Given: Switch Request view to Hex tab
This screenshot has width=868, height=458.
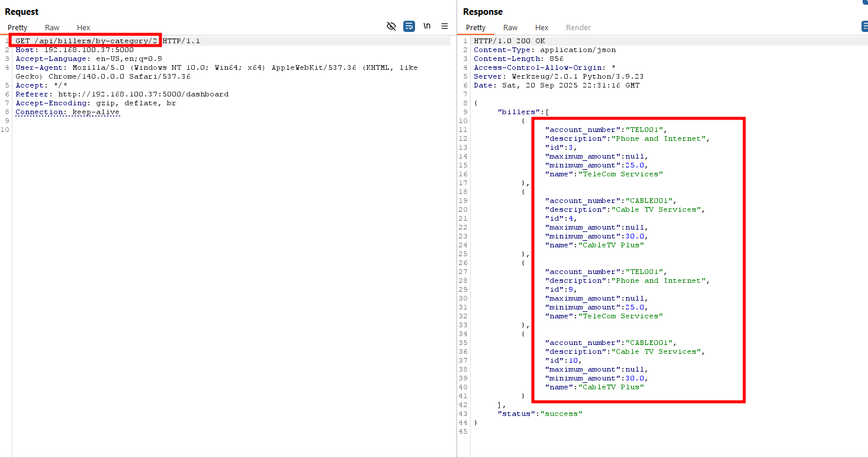Looking at the screenshot, I should coord(83,28).
